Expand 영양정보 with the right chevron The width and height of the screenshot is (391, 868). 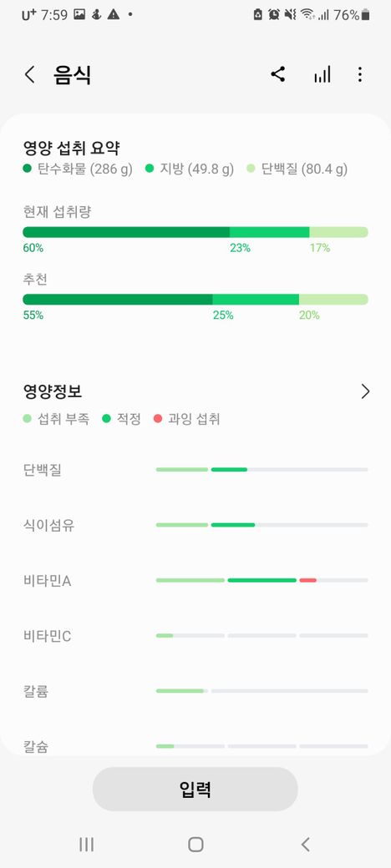click(366, 391)
